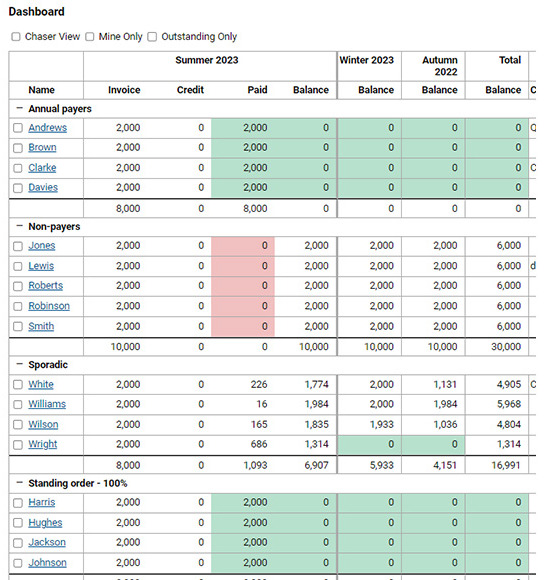The image size is (544, 580).
Task: Click the Summer 2023 column header
Action: click(207, 60)
